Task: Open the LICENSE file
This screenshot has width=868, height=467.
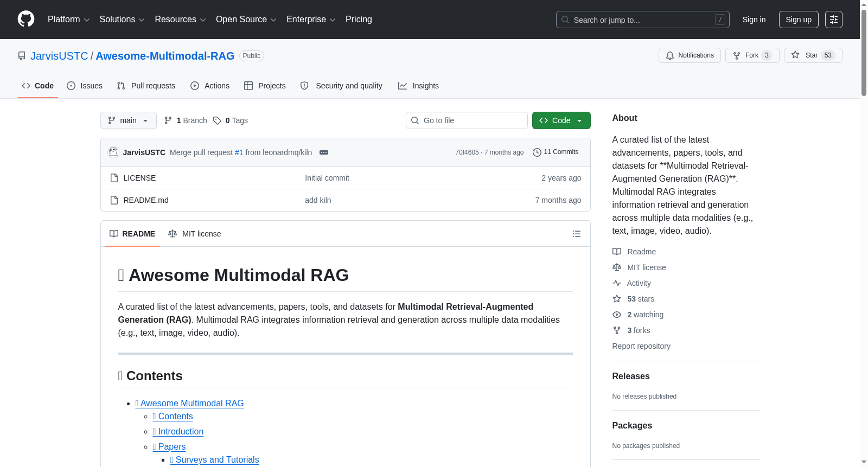Action: 139,178
